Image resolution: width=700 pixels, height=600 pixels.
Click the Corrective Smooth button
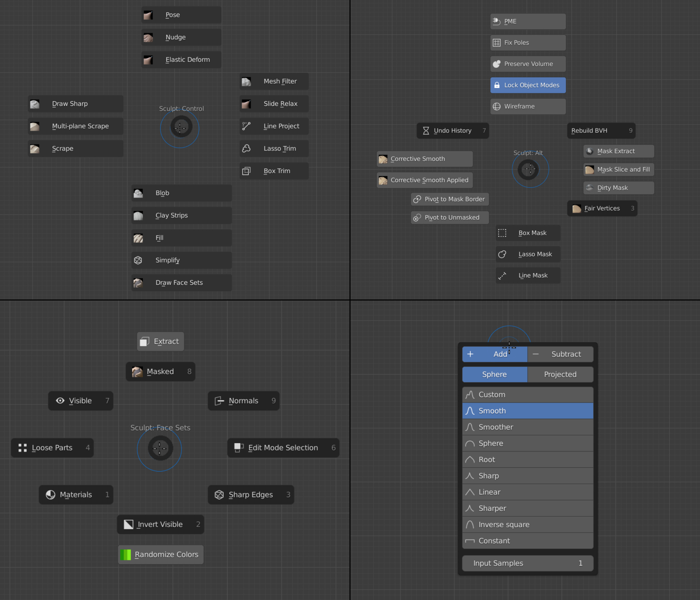click(x=425, y=159)
